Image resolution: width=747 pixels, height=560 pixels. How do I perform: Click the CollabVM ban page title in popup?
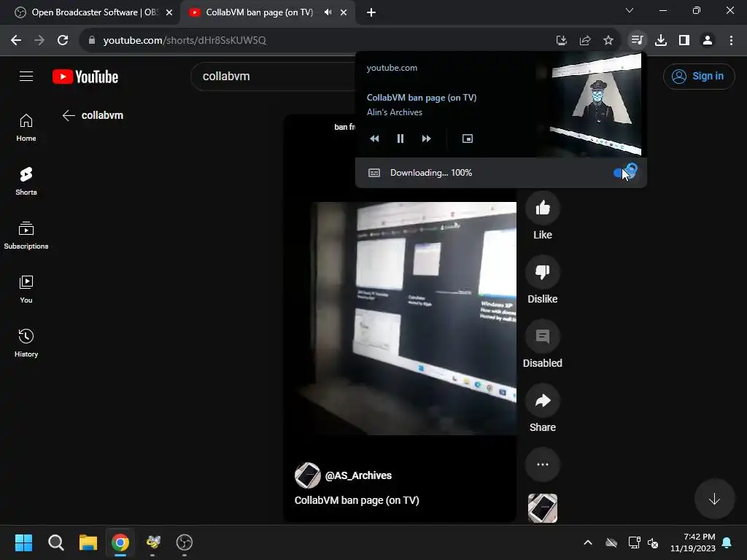[422, 98]
